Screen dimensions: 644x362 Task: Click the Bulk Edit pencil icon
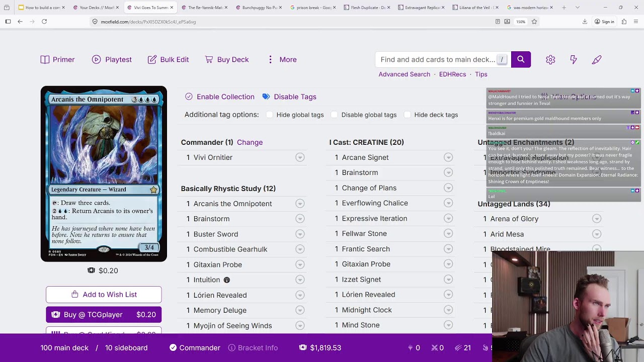pyautogui.click(x=152, y=59)
